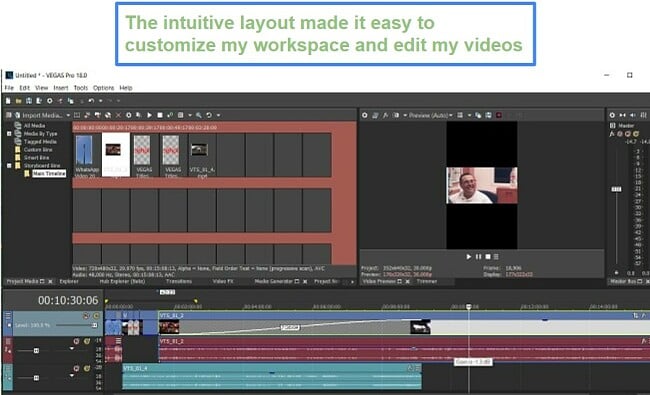Click the Save project icon in main toolbar

(29, 101)
